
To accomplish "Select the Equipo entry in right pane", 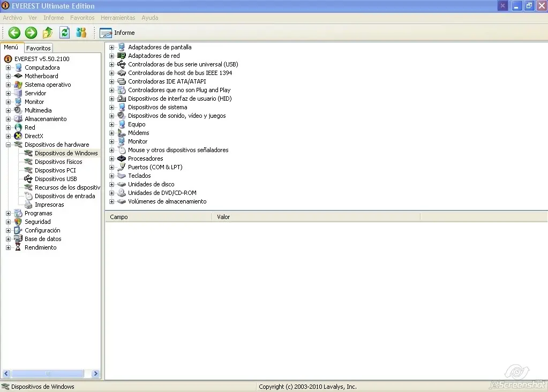I will click(x=137, y=124).
